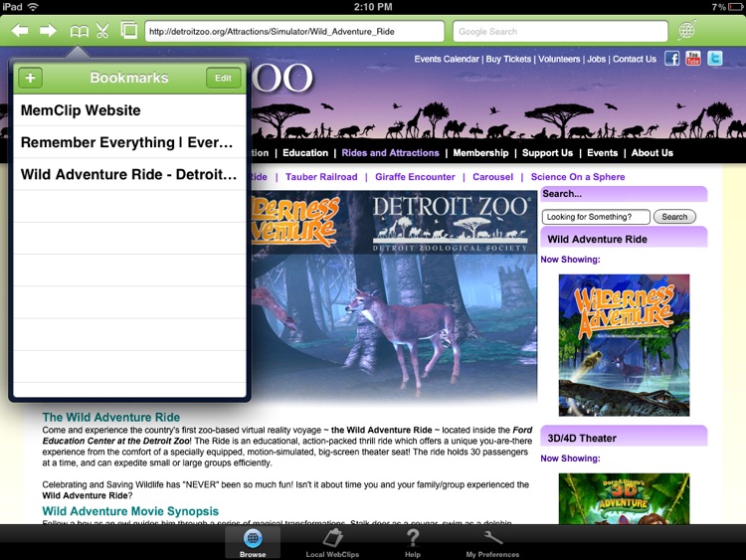This screenshot has height=560, width=746.
Task: Open the Remember Everything bookmark
Action: 129,142
